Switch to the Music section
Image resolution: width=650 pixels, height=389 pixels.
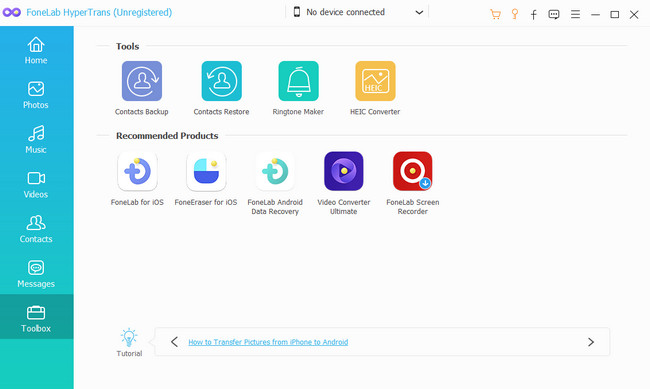click(x=36, y=140)
